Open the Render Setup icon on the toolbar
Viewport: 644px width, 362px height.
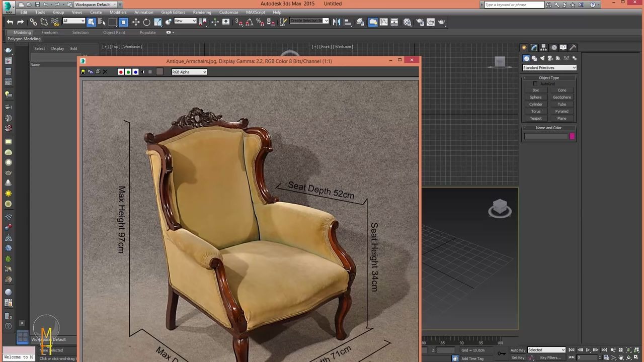click(x=421, y=21)
